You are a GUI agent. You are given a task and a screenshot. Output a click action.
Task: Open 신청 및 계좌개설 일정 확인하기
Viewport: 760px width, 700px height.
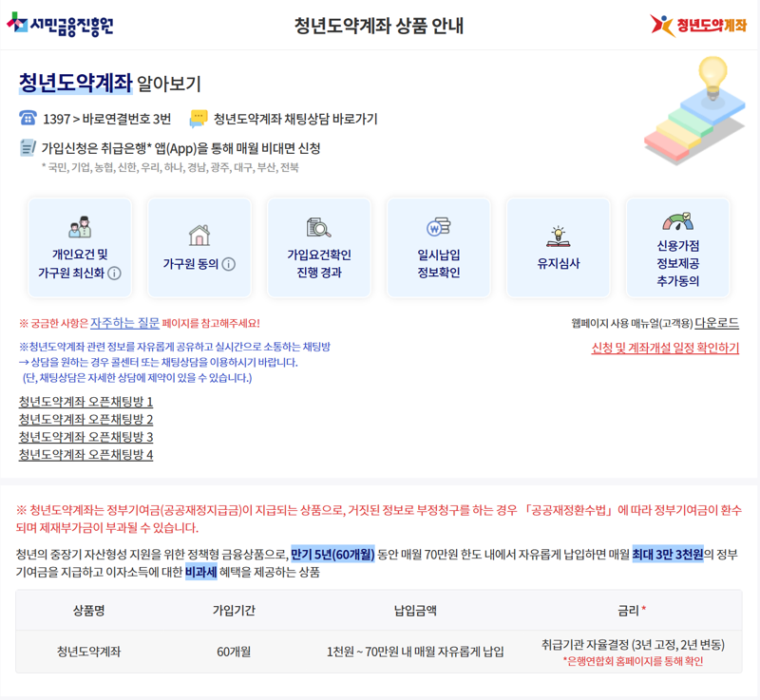tap(665, 345)
